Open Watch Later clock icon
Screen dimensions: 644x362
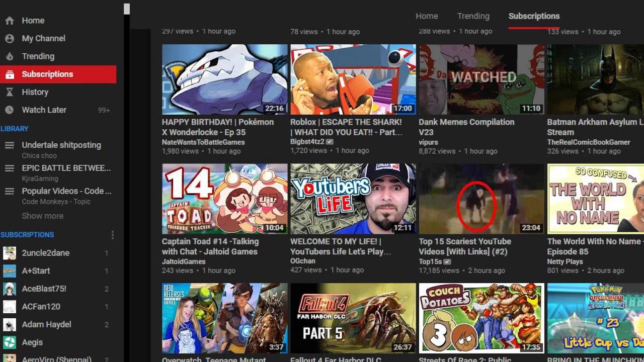pyautogui.click(x=9, y=110)
